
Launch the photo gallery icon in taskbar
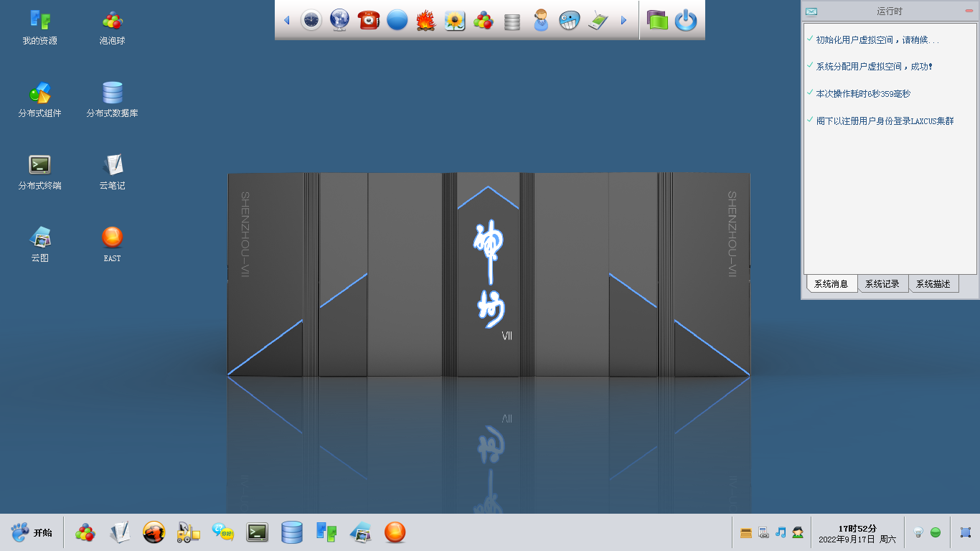[x=361, y=532]
